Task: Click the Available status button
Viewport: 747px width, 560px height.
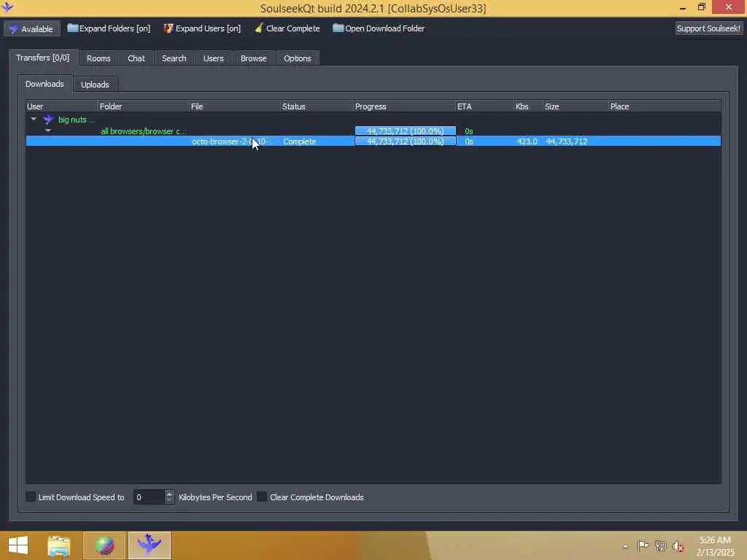Action: tap(32, 28)
